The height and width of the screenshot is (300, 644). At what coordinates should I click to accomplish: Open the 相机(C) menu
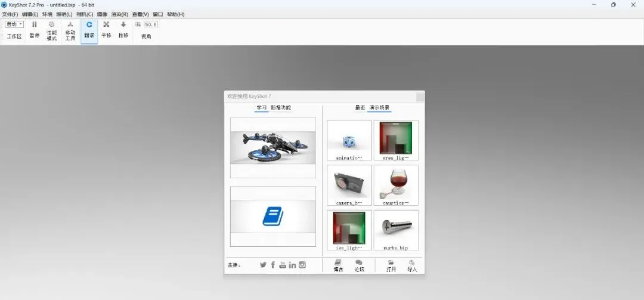click(x=85, y=14)
